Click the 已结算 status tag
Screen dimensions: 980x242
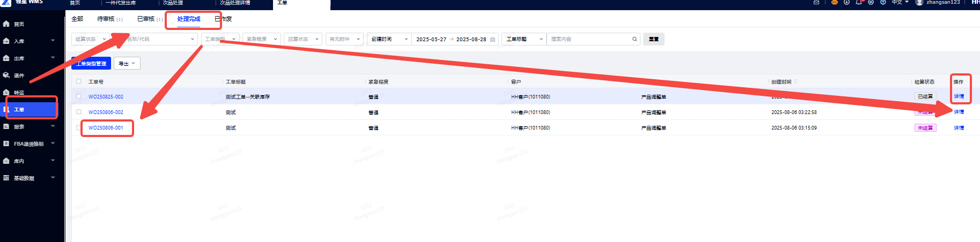925,96
